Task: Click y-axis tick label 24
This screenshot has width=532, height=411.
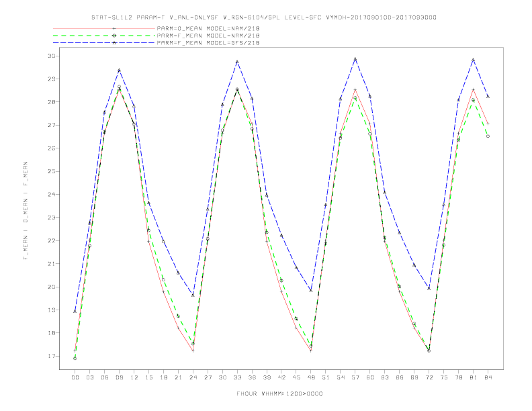Action: point(52,194)
